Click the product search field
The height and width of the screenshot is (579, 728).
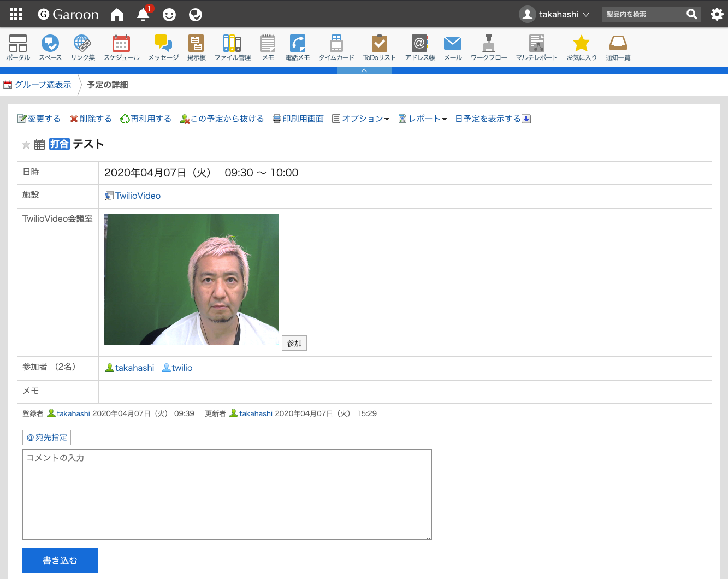[643, 14]
